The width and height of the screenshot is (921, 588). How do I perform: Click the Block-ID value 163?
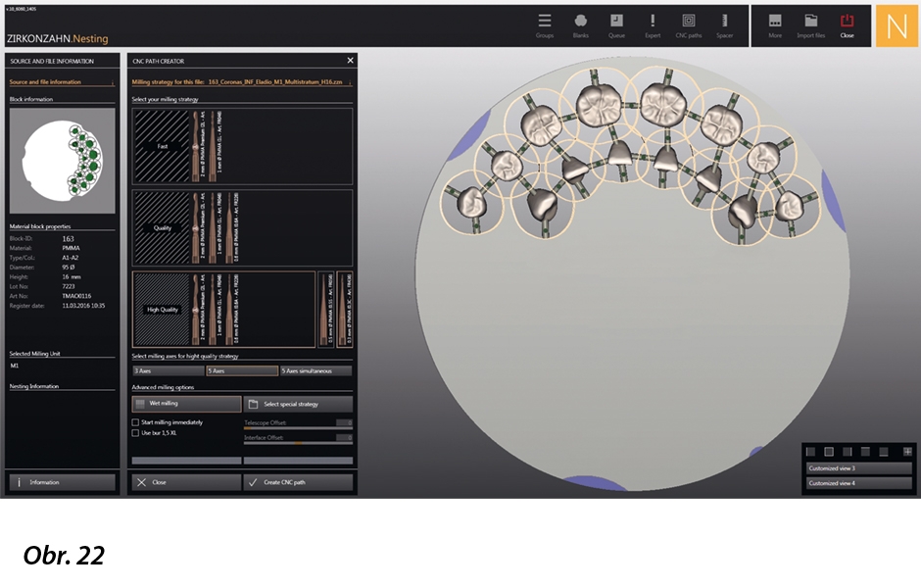pyautogui.click(x=69, y=239)
